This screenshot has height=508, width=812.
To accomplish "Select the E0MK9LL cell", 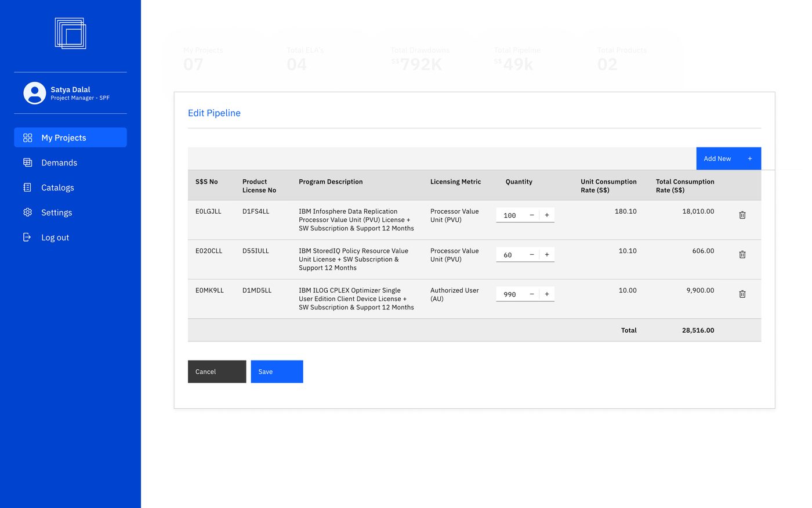I will [209, 290].
